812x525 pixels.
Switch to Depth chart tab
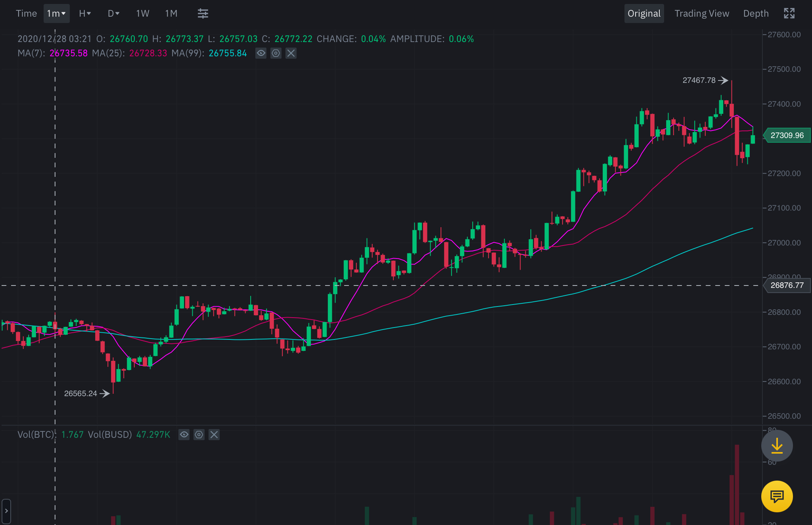756,13
